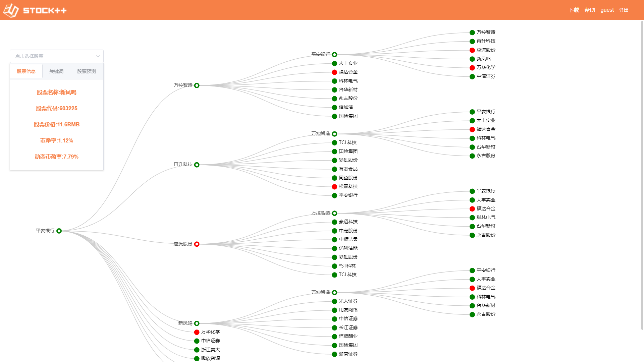Viewport: 644px width, 362px height.
Task: Select the green 长江证券 node
Action: point(334,328)
